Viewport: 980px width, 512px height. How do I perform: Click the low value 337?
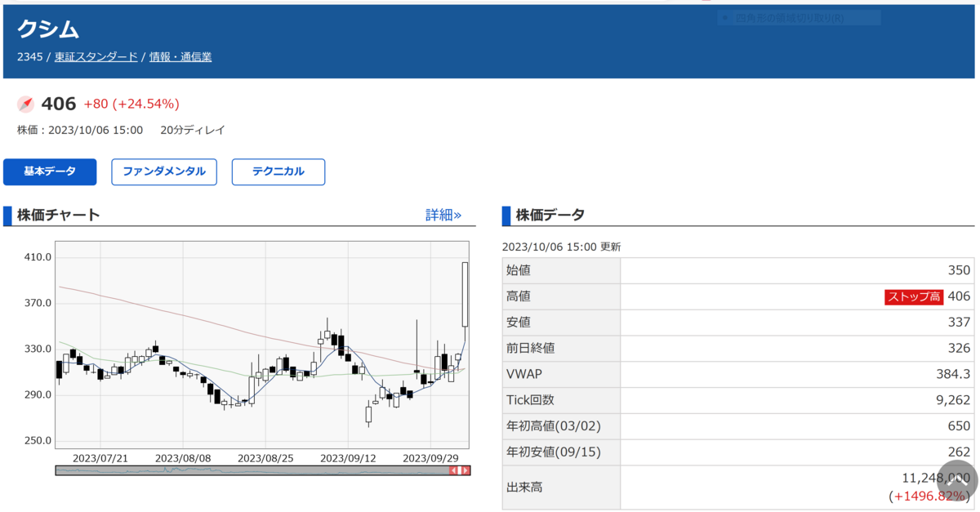[960, 323]
